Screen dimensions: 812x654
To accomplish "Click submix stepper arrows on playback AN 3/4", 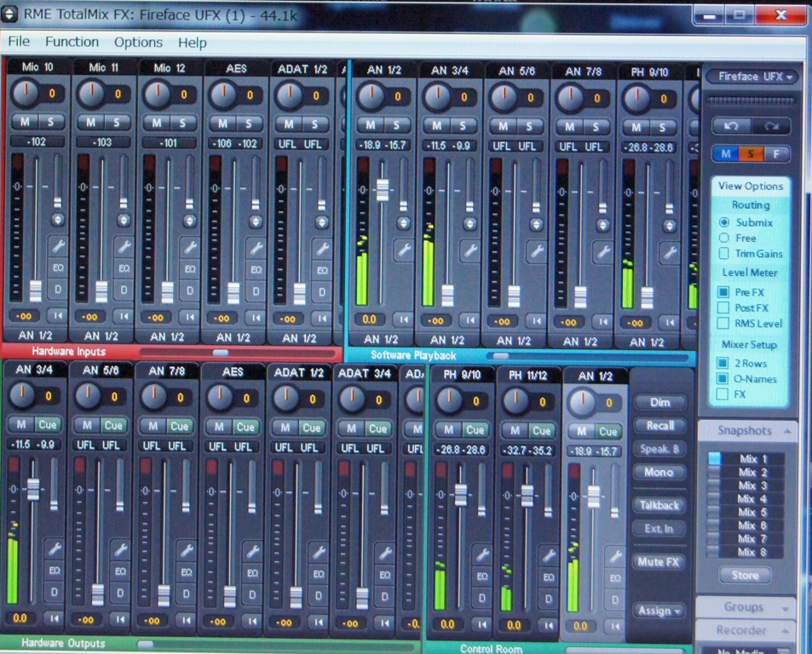I will tap(469, 223).
